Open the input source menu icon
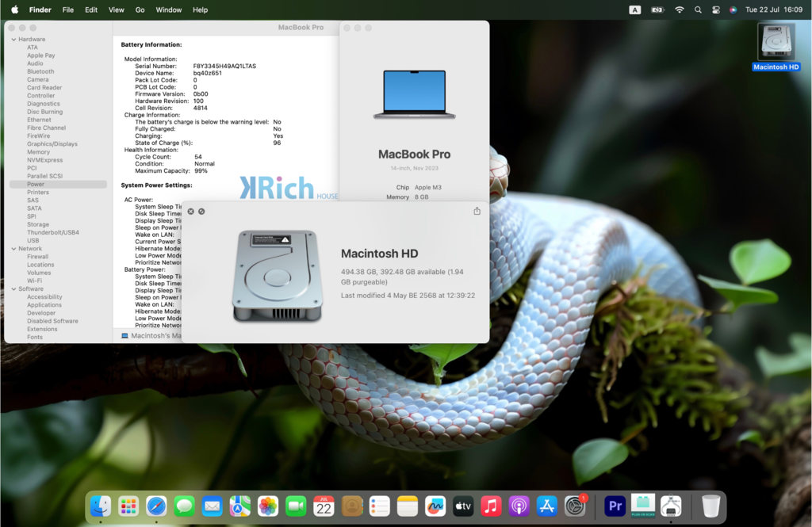Viewport: 812px width, 527px height. pyautogui.click(x=635, y=10)
